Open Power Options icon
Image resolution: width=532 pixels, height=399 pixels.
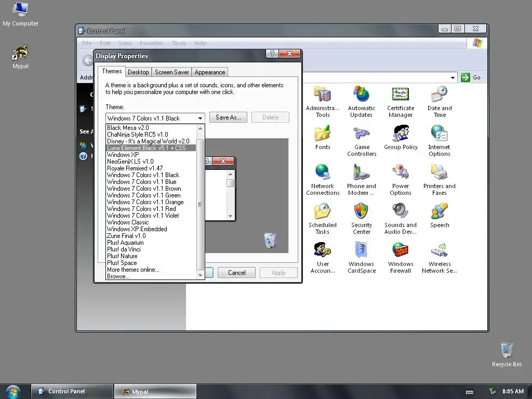[401, 172]
